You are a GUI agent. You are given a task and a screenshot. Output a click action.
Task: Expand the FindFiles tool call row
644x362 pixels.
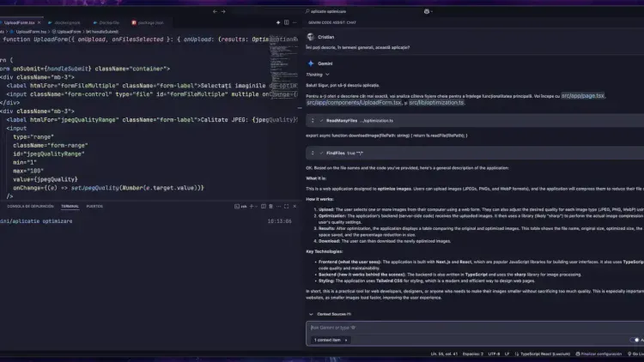pos(475,153)
